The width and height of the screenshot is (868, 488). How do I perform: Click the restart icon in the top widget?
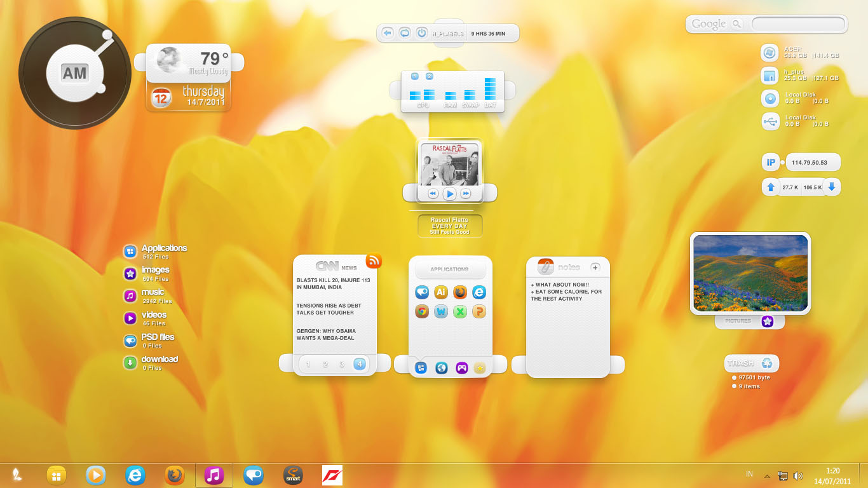404,33
